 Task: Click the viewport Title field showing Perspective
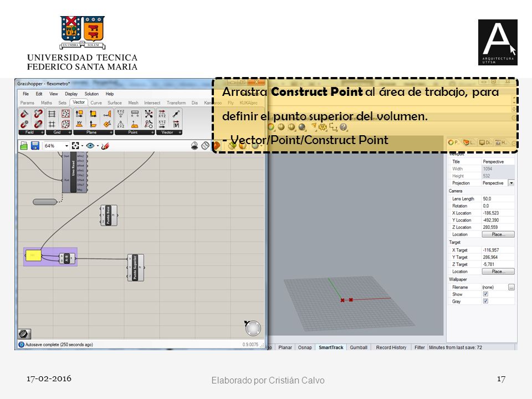498,162
